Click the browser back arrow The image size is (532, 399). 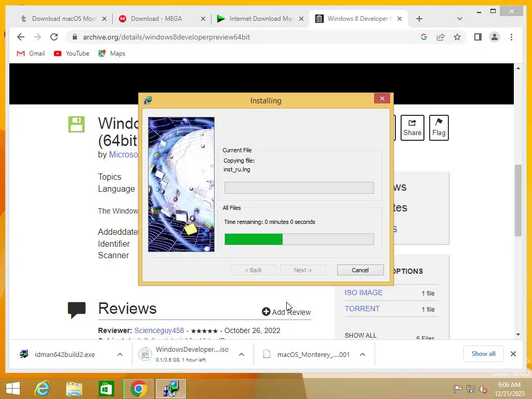21,37
